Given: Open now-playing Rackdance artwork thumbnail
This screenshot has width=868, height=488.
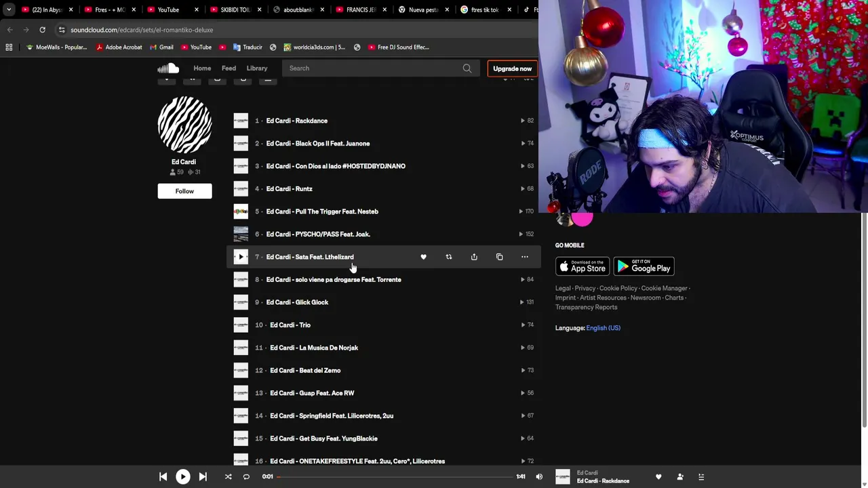Looking at the screenshot, I should 563,476.
